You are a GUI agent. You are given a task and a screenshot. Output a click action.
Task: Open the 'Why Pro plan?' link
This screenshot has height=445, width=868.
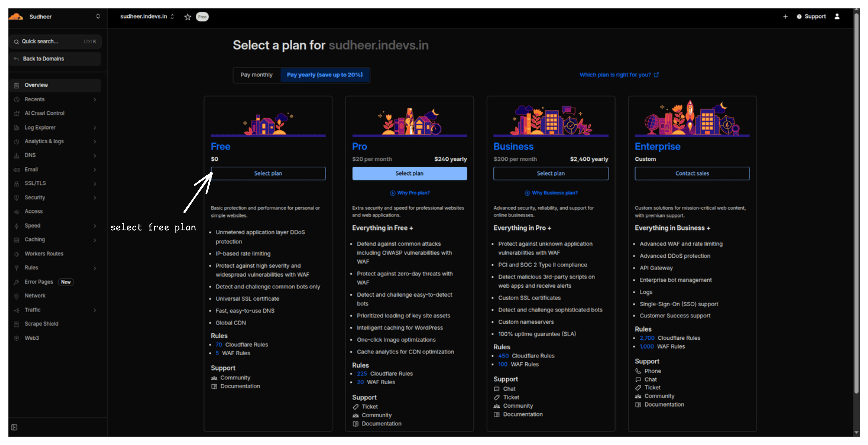[x=410, y=193]
